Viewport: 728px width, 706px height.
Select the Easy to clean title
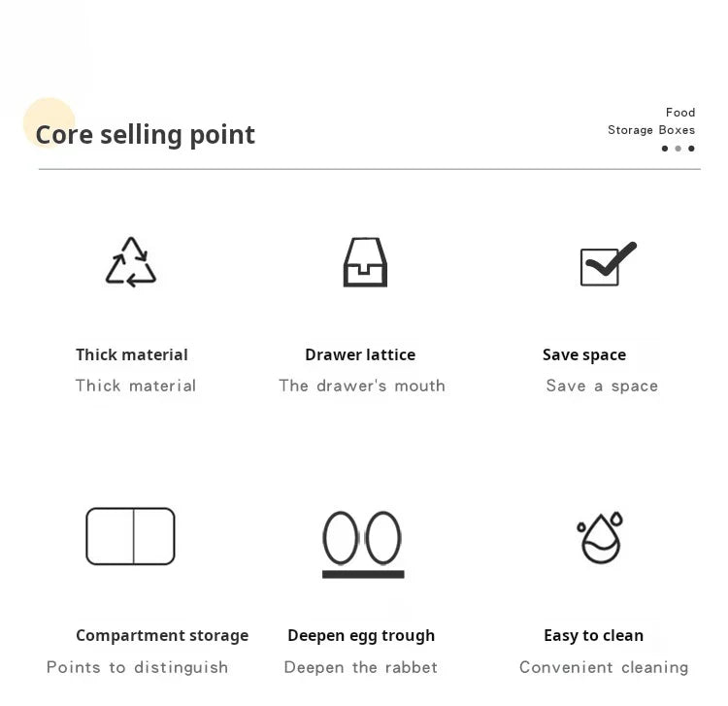(x=593, y=635)
